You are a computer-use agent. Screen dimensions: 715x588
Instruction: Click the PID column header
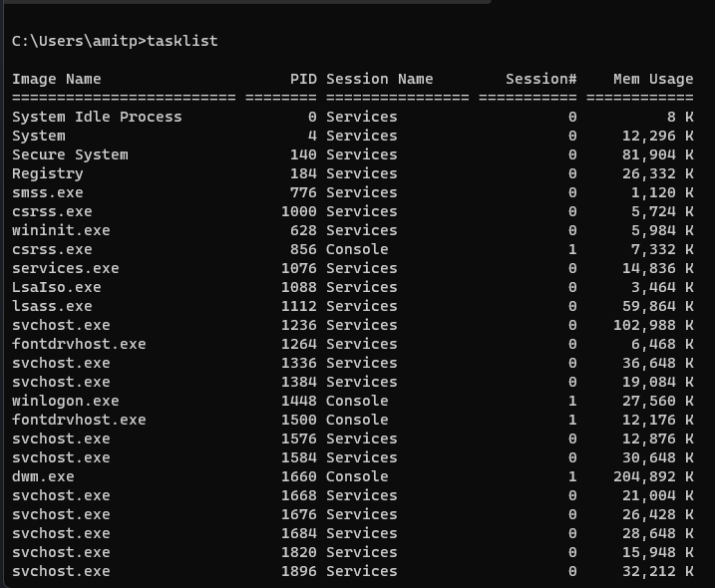click(x=303, y=79)
